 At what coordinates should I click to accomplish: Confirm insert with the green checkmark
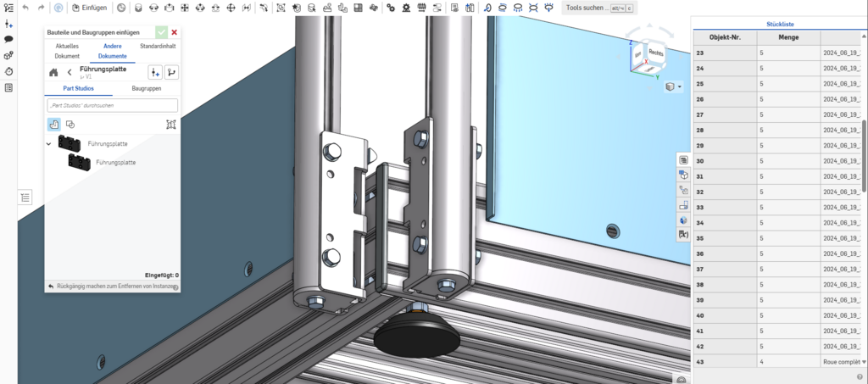(161, 32)
